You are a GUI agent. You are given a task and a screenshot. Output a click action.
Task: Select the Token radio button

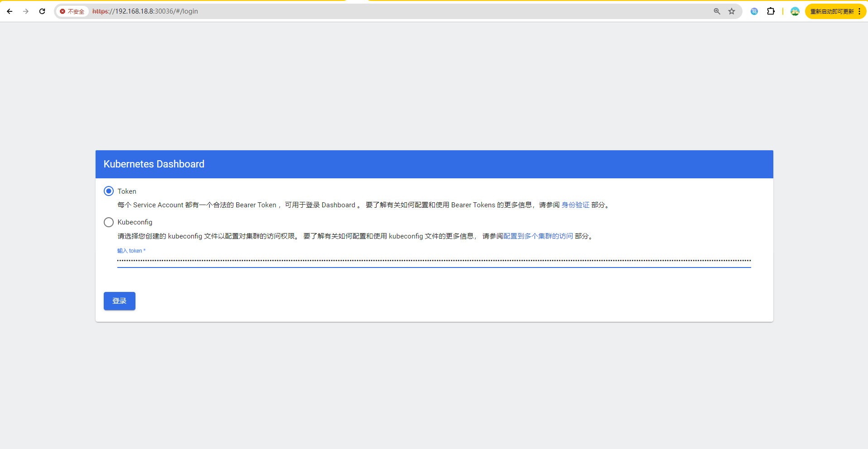point(109,191)
